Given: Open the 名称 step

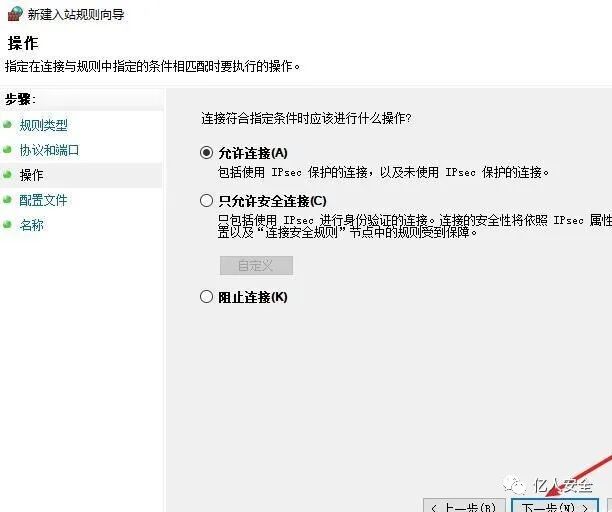Looking at the screenshot, I should 31,225.
